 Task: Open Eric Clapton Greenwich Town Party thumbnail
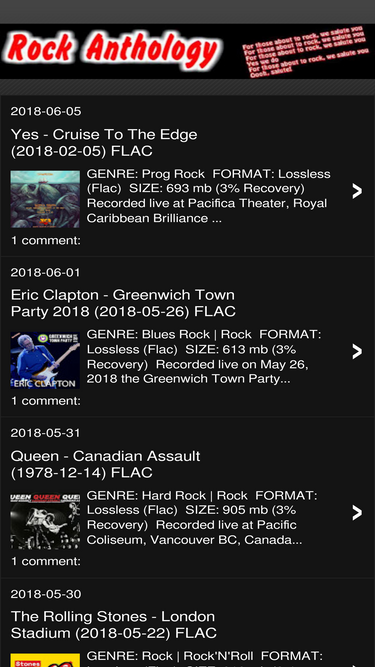click(x=45, y=360)
